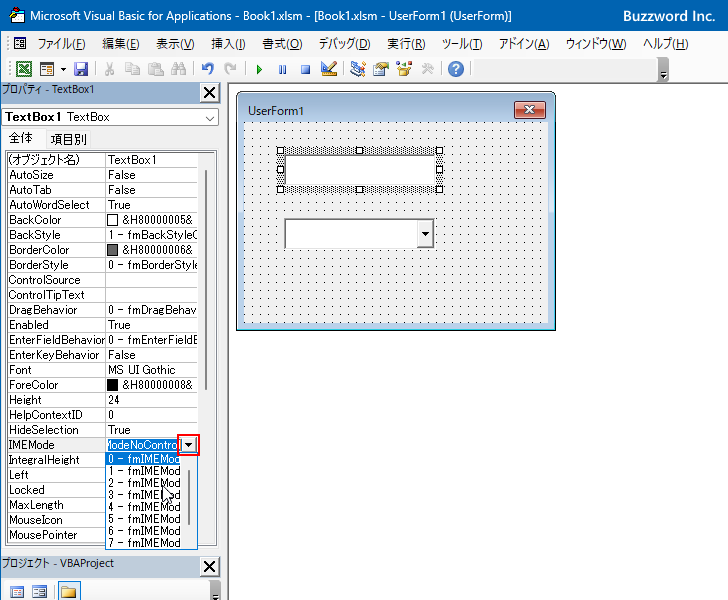The image size is (728, 600).
Task: Open the ファイル(F) menu
Action: (x=61, y=44)
